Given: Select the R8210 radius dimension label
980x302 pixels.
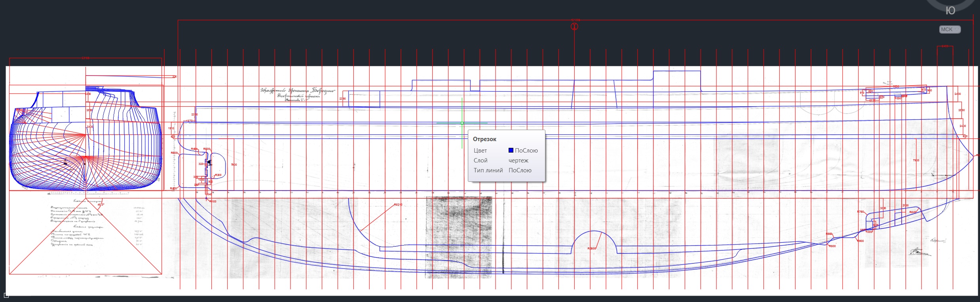Looking at the screenshot, I should [x=398, y=205].
